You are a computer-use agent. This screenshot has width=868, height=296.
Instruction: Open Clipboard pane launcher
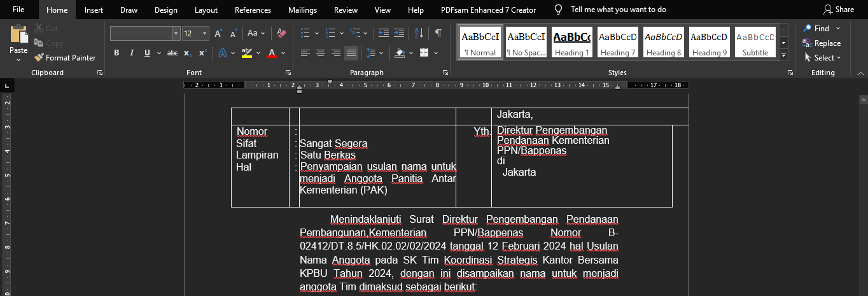[x=100, y=73]
